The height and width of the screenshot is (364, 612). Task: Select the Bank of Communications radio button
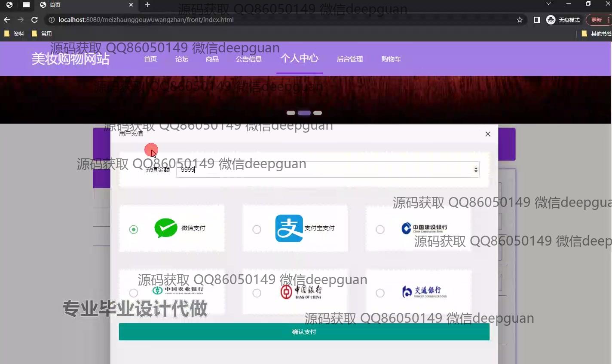pyautogui.click(x=380, y=293)
